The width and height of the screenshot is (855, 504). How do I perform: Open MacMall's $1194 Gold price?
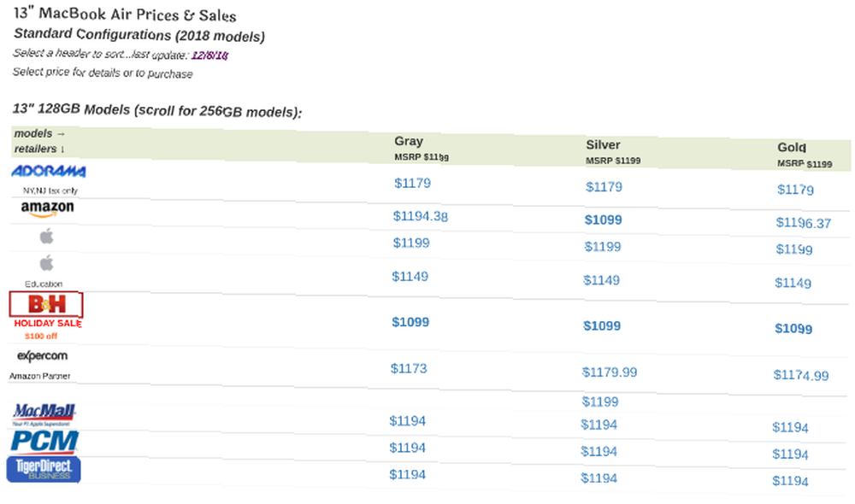(x=791, y=428)
